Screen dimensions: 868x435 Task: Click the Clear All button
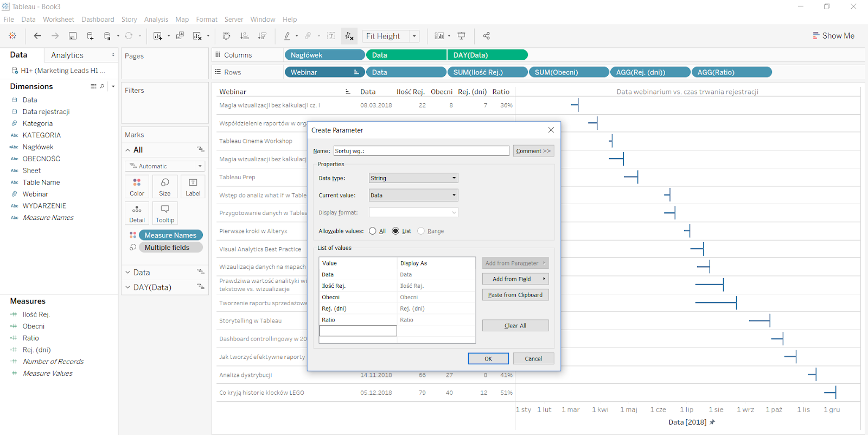tap(515, 326)
